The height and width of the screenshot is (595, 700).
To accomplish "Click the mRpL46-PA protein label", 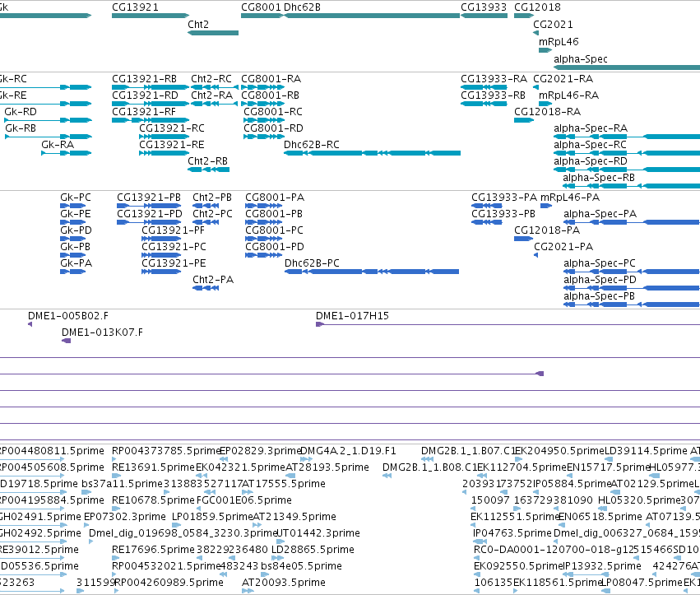I will pos(570,198).
